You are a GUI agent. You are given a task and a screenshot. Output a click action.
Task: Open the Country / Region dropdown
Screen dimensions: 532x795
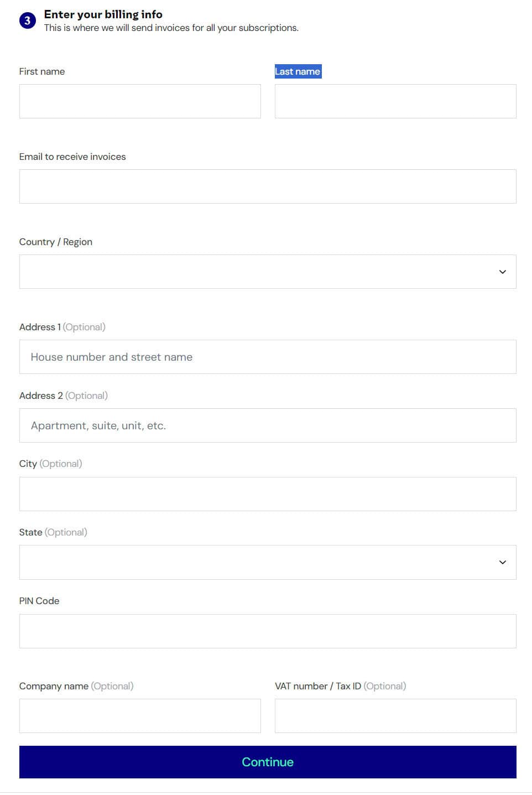tap(268, 272)
